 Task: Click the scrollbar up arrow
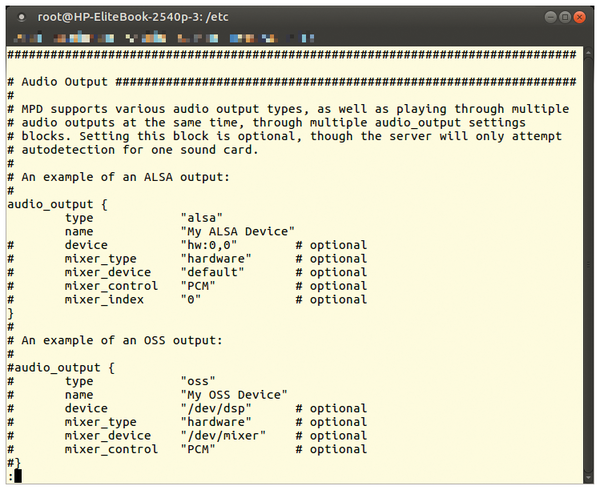588,53
